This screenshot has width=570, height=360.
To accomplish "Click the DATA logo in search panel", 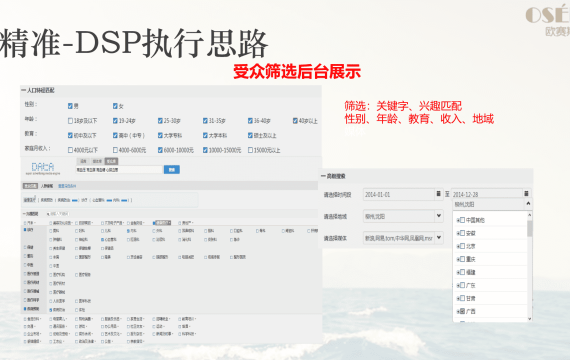I will pos(43,168).
